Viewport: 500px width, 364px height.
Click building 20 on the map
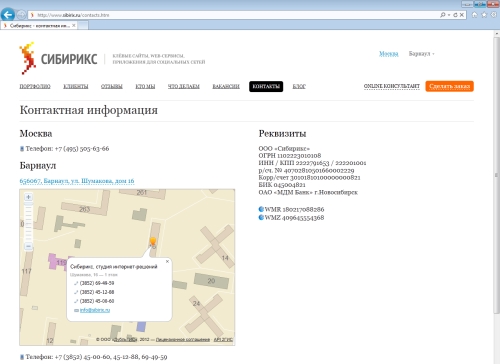[x=211, y=281]
